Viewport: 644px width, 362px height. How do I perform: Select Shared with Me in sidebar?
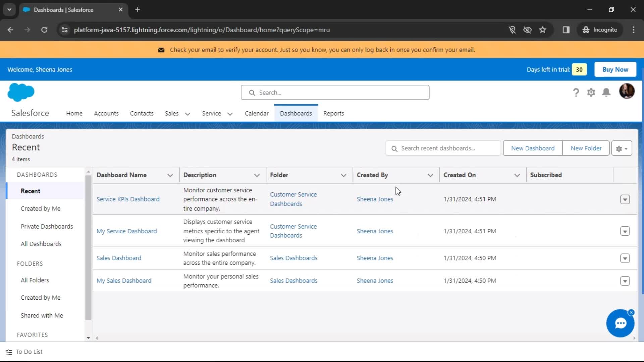42,315
